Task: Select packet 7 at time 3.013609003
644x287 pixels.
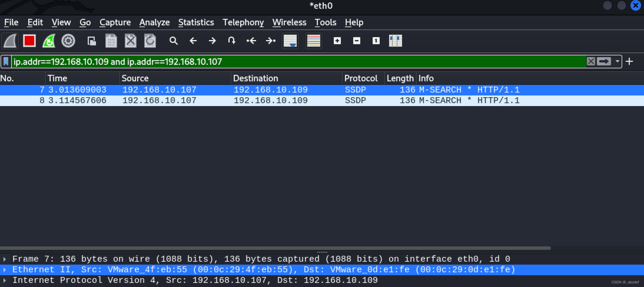Action: pos(322,90)
